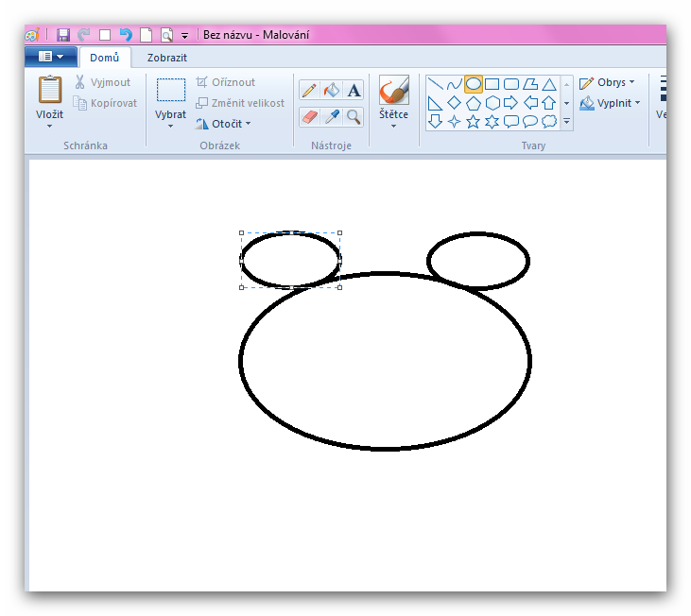
Task: Expand the Štětce brushes dropdown arrow
Action: [393, 127]
